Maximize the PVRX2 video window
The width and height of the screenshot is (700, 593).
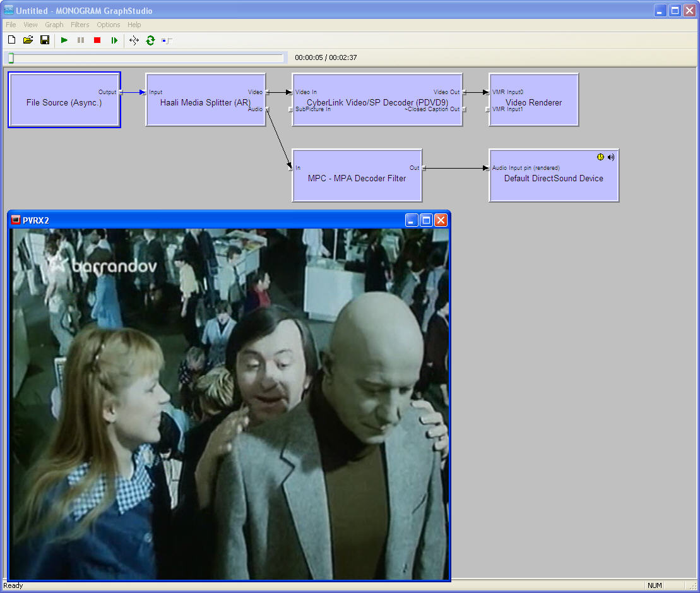click(426, 220)
